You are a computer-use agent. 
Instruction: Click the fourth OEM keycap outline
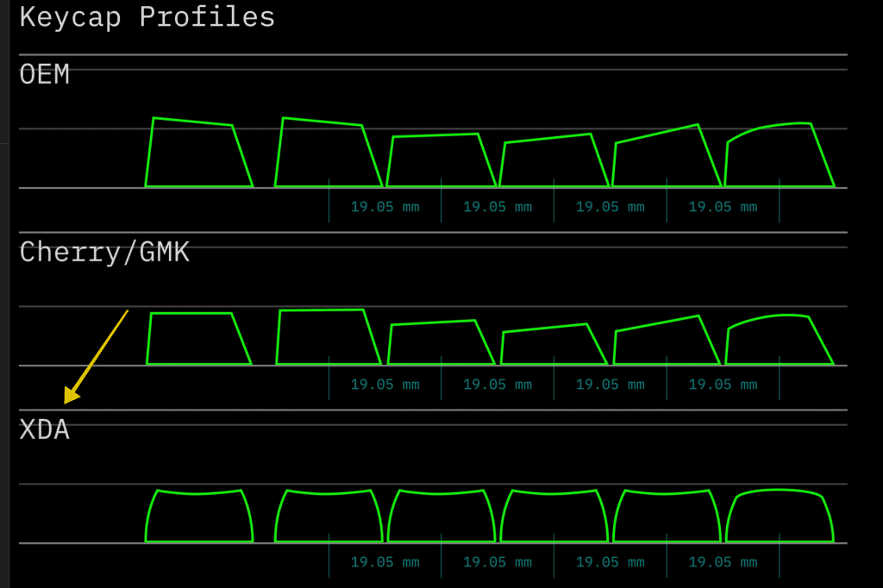(554, 160)
